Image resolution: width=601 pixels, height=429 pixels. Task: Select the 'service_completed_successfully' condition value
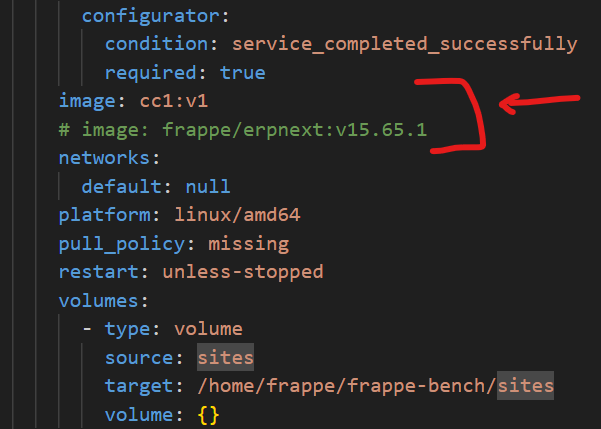coord(404,44)
